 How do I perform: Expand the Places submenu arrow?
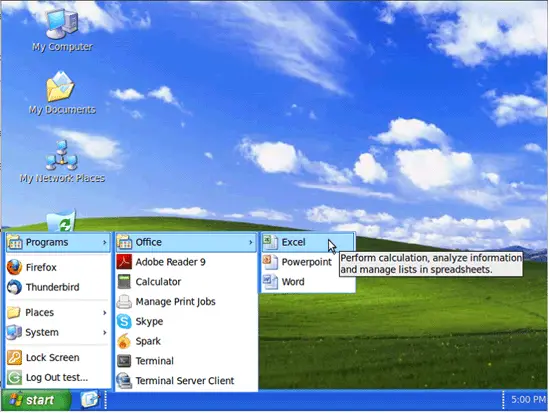coord(105,313)
